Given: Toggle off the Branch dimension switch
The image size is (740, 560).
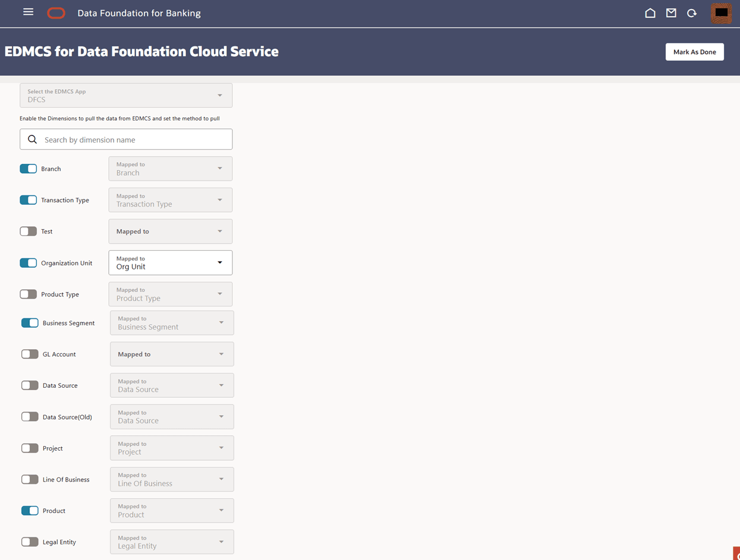Looking at the screenshot, I should pos(28,169).
